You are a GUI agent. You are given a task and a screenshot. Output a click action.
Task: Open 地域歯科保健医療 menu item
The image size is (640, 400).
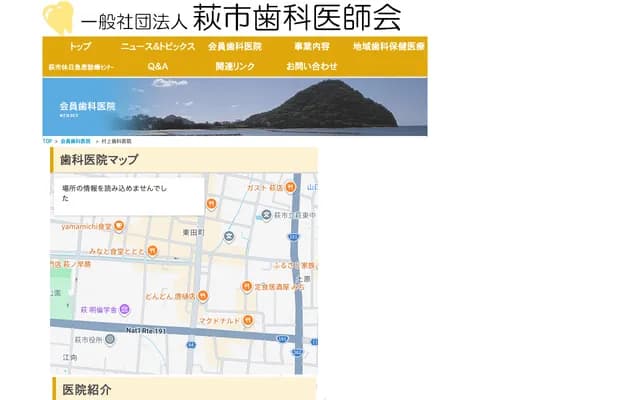(x=389, y=47)
